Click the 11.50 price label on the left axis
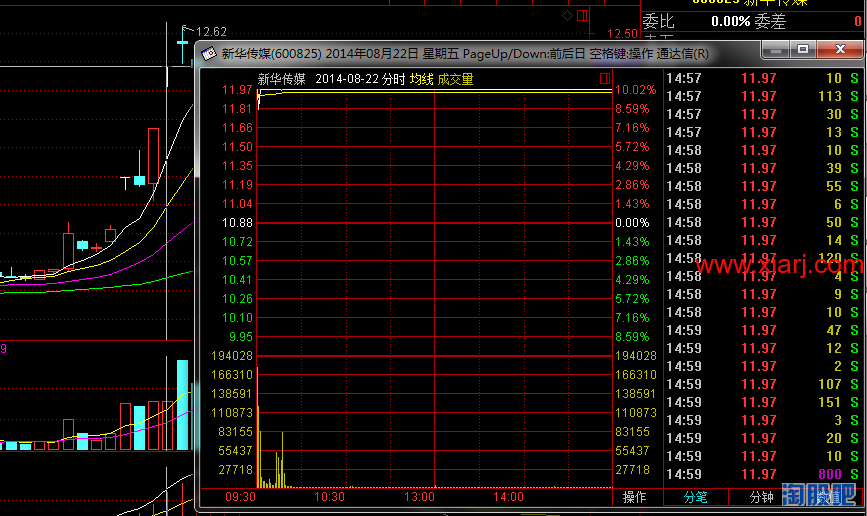Viewport: 867px width, 516px height. 237,147
